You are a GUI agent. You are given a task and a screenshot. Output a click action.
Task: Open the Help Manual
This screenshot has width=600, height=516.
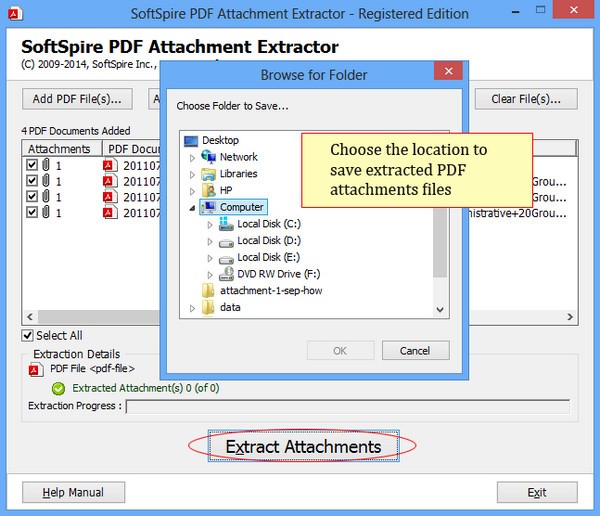click(73, 492)
